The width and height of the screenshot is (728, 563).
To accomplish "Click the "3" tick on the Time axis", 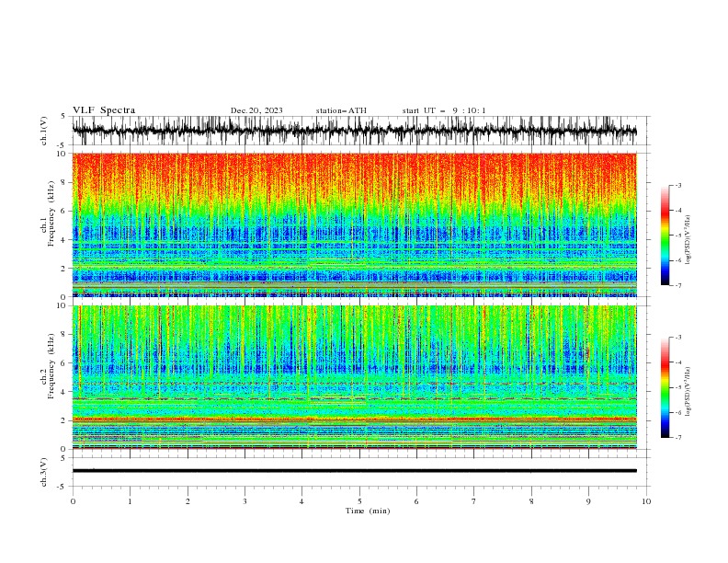I will (x=245, y=501).
